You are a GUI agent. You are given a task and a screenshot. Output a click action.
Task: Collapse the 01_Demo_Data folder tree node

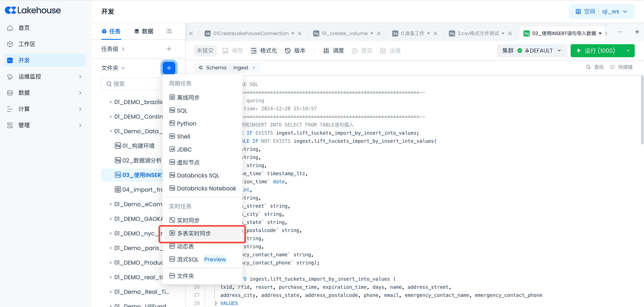click(x=111, y=131)
